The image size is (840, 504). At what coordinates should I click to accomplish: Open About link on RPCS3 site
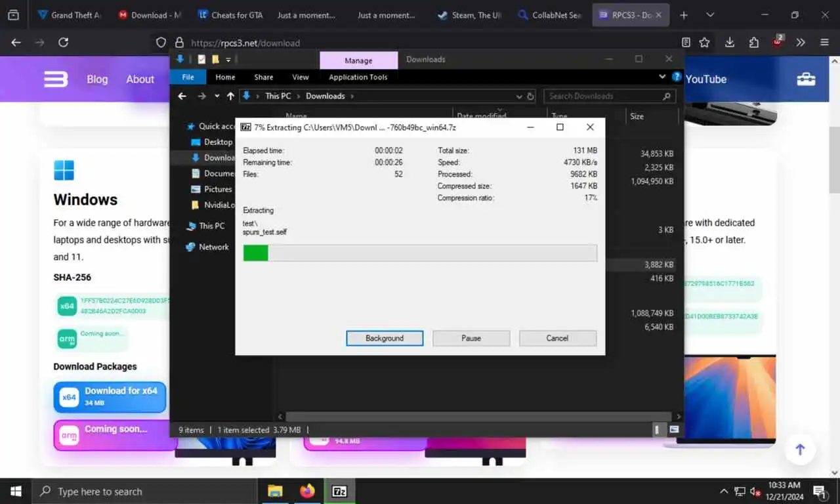(140, 79)
